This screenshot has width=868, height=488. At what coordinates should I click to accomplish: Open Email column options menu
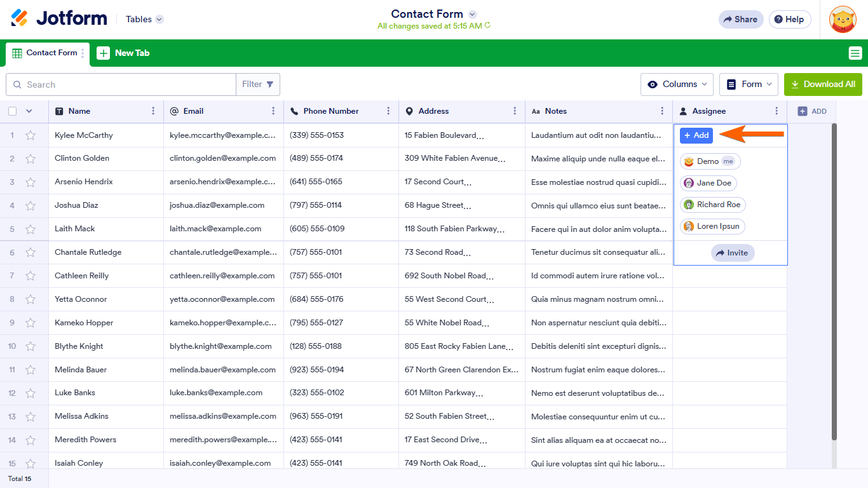pos(273,111)
